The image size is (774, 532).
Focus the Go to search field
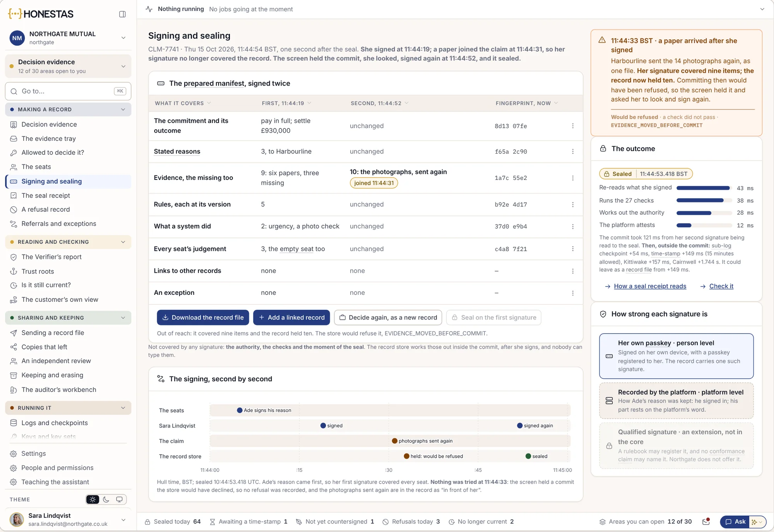[68, 91]
